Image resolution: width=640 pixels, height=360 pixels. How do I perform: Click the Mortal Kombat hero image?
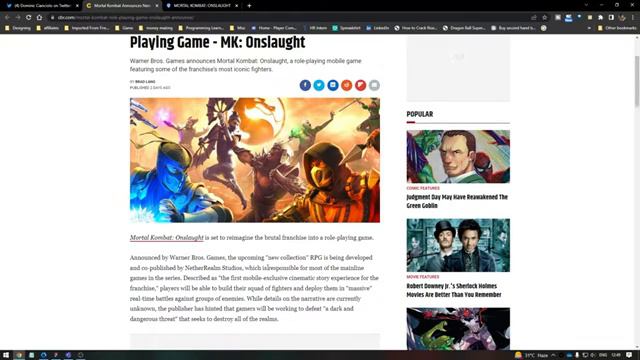tap(255, 160)
